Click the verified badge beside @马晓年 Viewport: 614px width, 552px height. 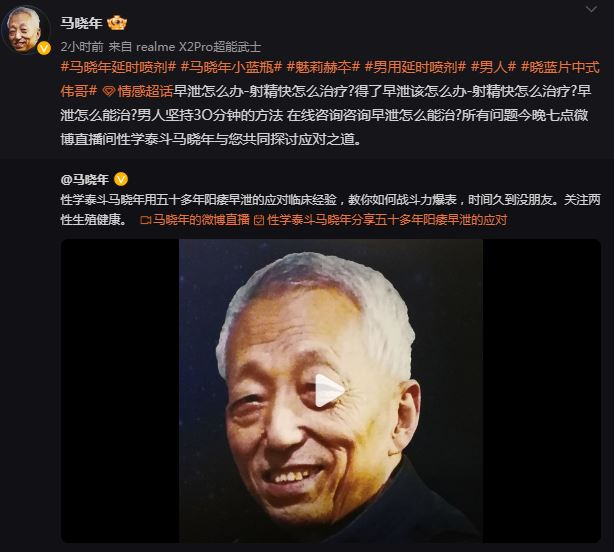121,179
